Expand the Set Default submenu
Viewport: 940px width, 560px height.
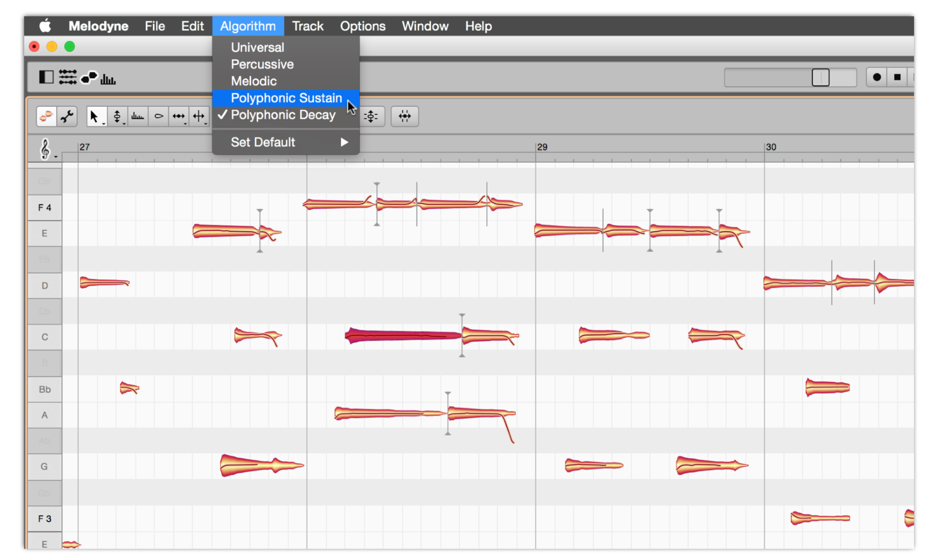(x=285, y=142)
